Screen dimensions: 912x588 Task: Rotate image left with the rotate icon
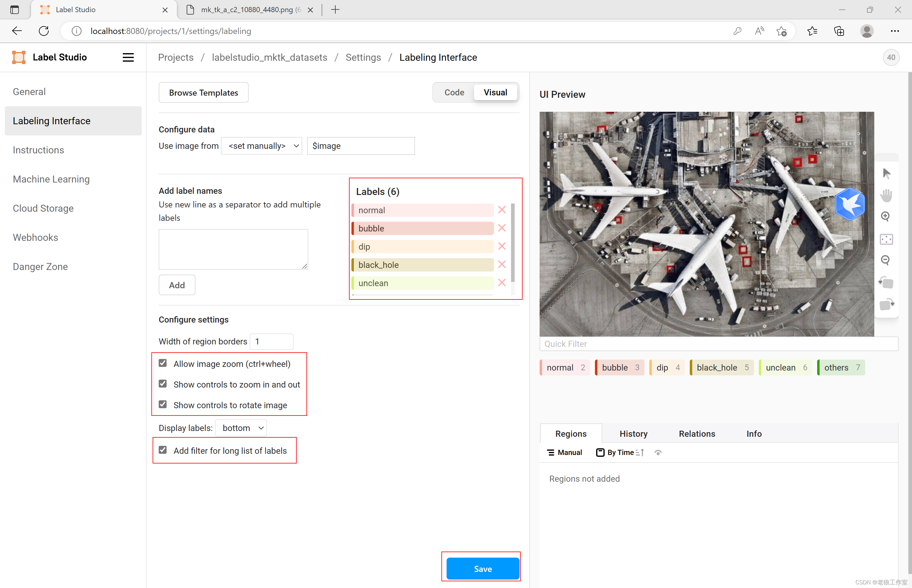tap(886, 282)
